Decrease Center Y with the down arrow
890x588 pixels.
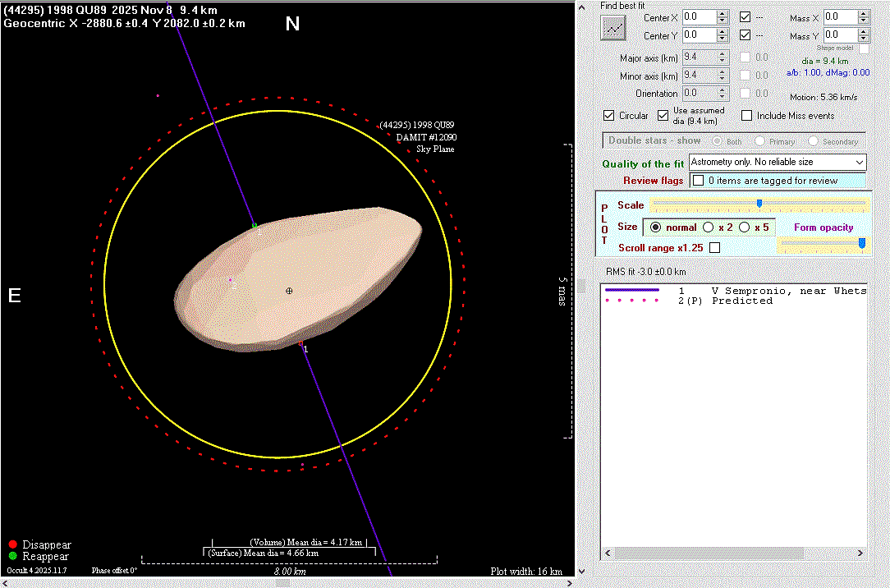pos(722,39)
